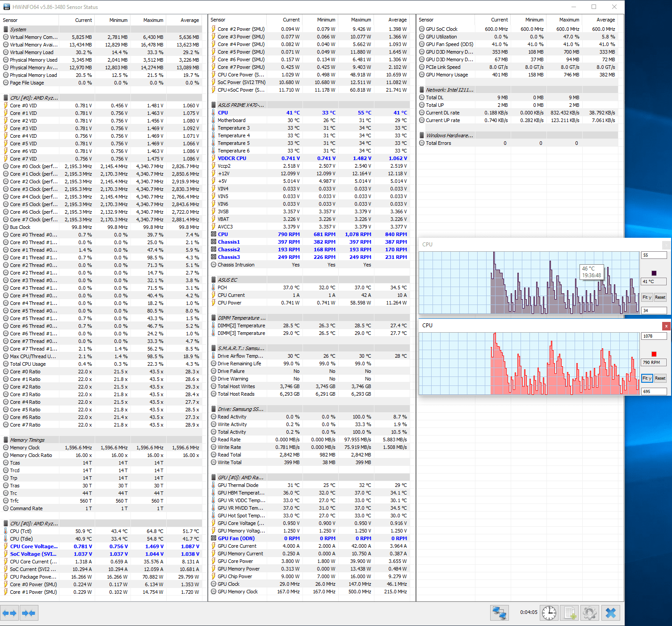Click the fan icon beside Chassis3
This screenshot has height=626, width=672.
click(214, 257)
